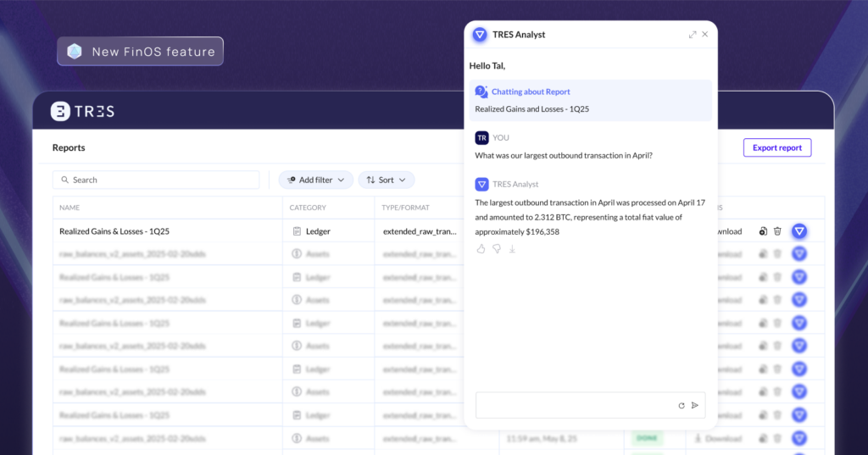Click the DONE status badge in May 8 row
The image size is (868, 455).
[647, 438]
